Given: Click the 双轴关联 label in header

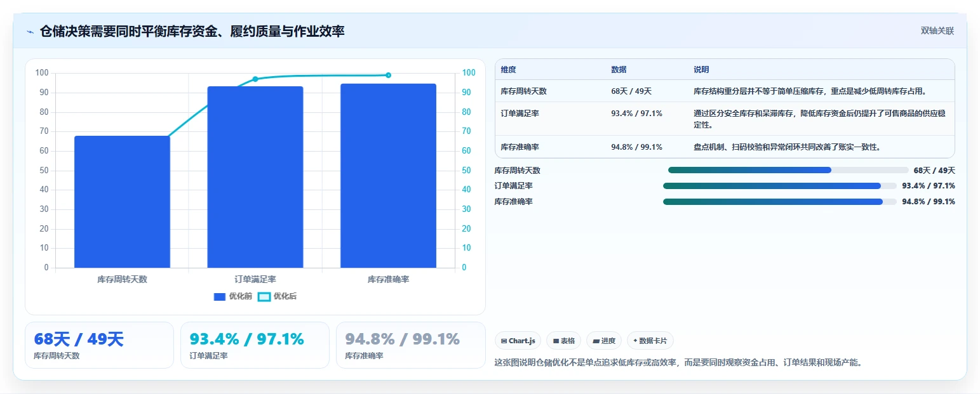Looking at the screenshot, I should coord(937,31).
